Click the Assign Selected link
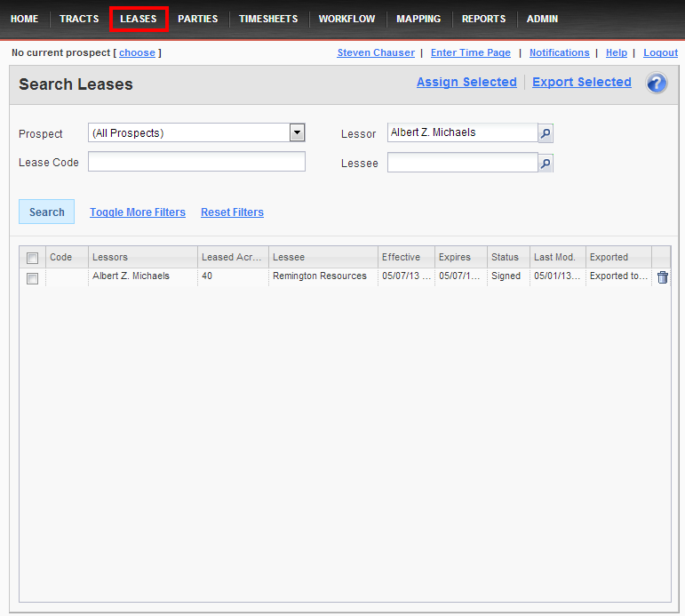Screen dimensions: 685x616 [466, 83]
